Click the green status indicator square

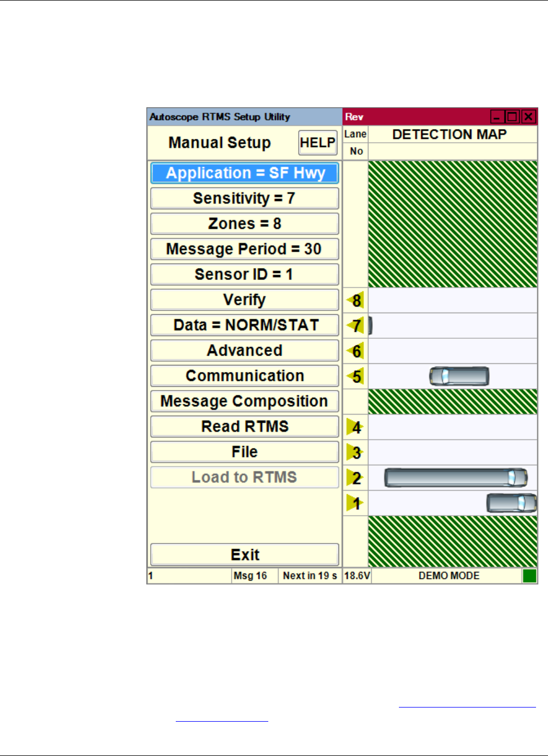click(529, 576)
